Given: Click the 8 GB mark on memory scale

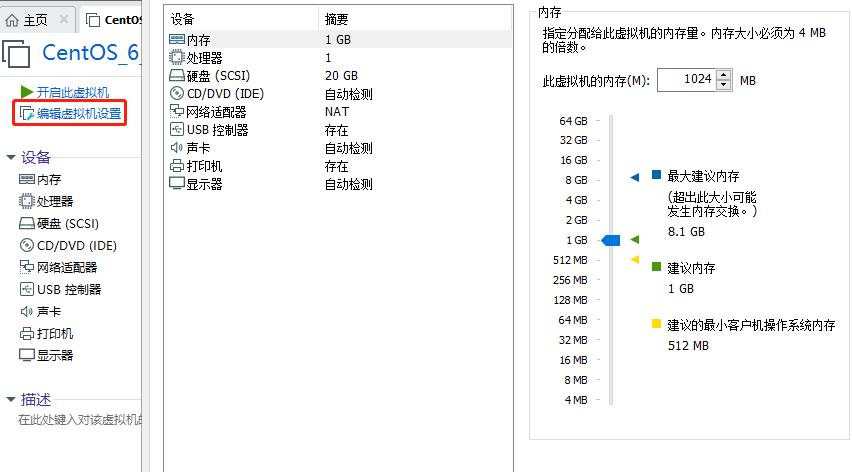Looking at the screenshot, I should click(576, 180).
